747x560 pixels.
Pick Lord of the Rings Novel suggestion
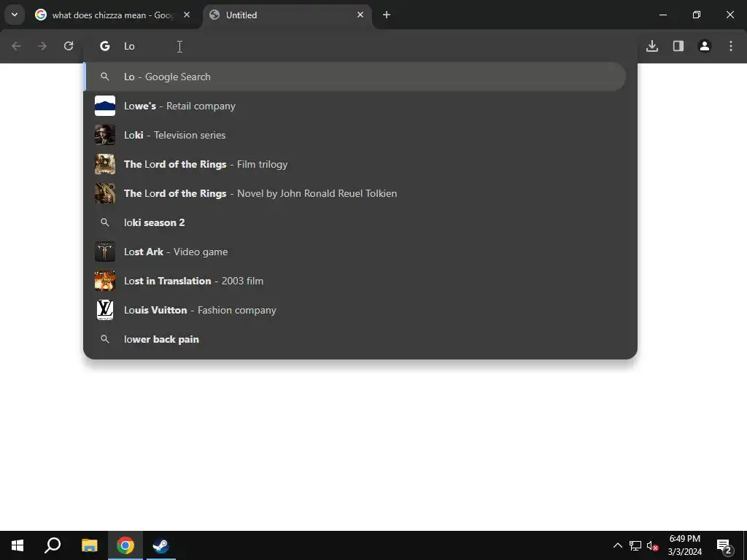360,193
